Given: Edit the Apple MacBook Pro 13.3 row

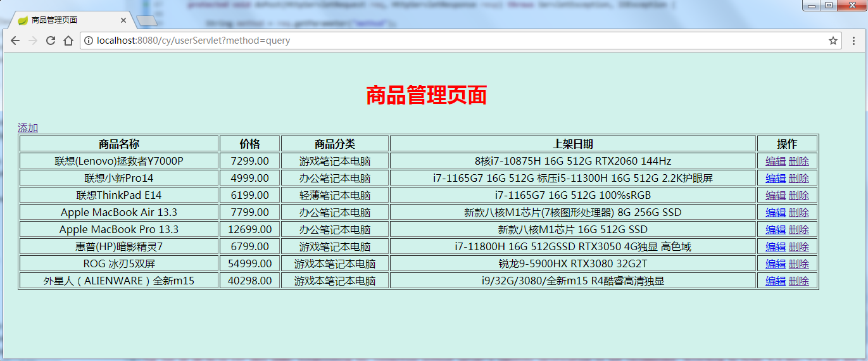Looking at the screenshot, I should [776, 229].
